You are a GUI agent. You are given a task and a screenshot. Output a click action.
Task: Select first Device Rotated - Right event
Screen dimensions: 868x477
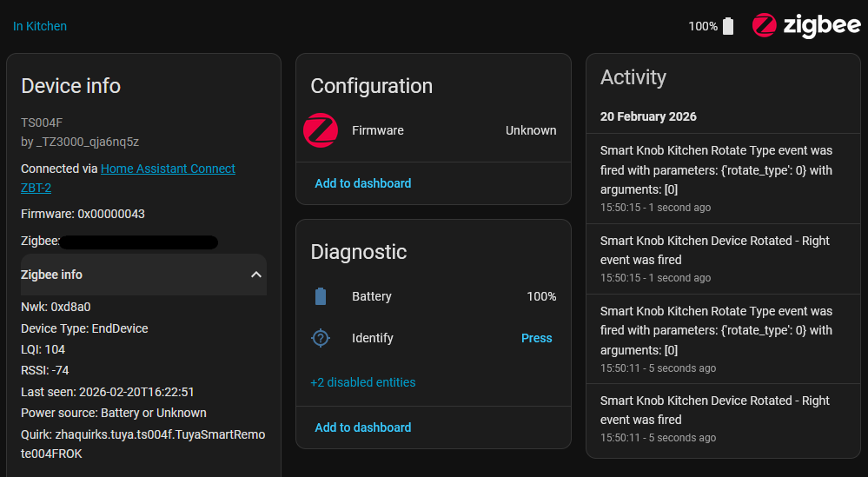click(x=716, y=258)
